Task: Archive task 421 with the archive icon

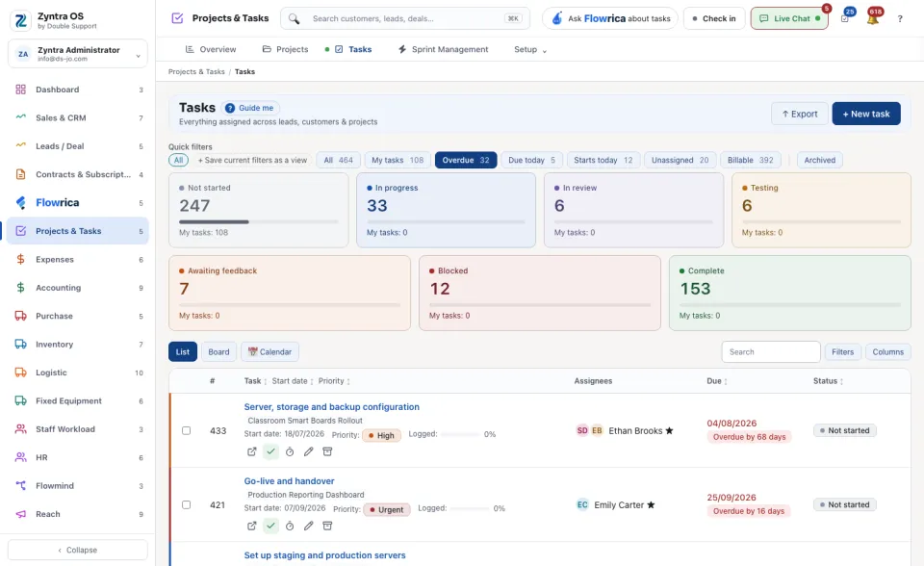Action: [x=327, y=526]
